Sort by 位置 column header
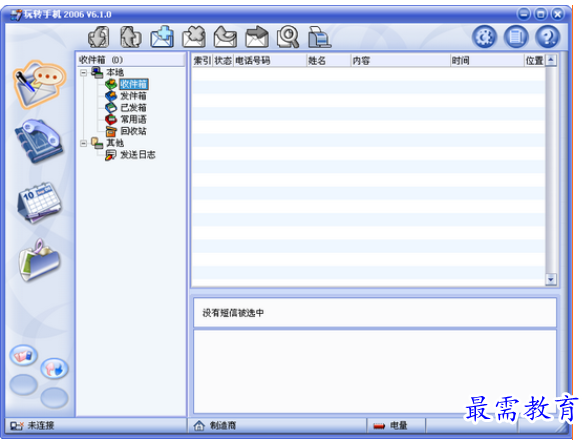Screen dimensions: 587x440 pos(534,60)
